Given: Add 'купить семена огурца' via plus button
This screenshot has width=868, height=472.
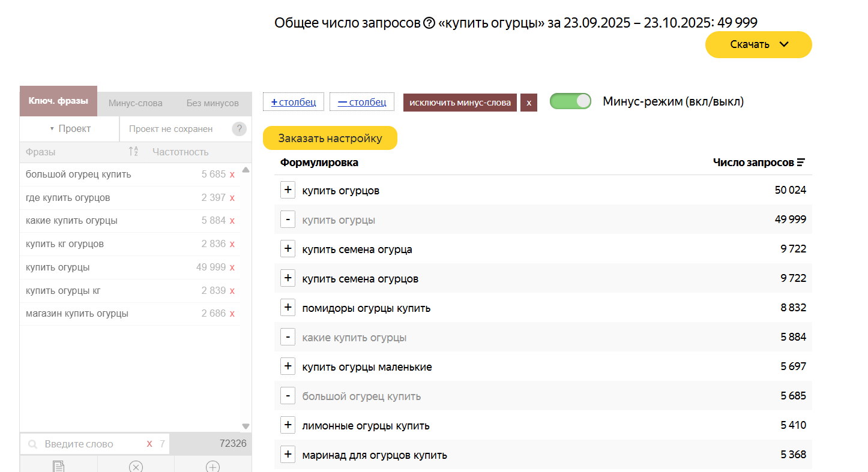Looking at the screenshot, I should [288, 249].
